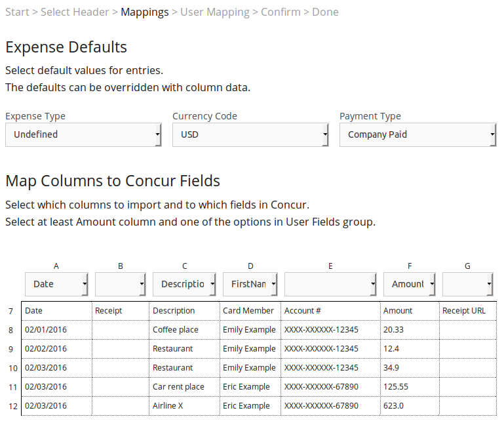The width and height of the screenshot is (504, 423).
Task: Click account number in row 12
Action: (330, 406)
